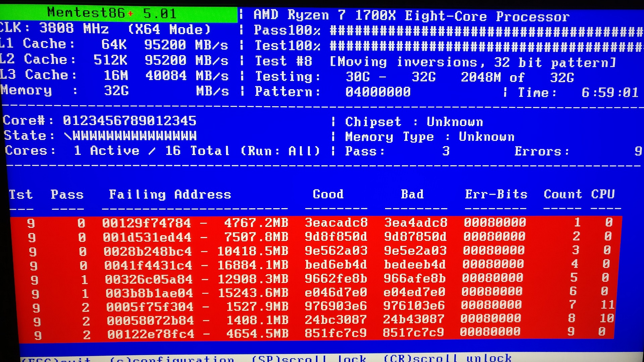This screenshot has width=644, height=362.
Task: Select the error row at 15243.6MB
Action: pos(253,293)
